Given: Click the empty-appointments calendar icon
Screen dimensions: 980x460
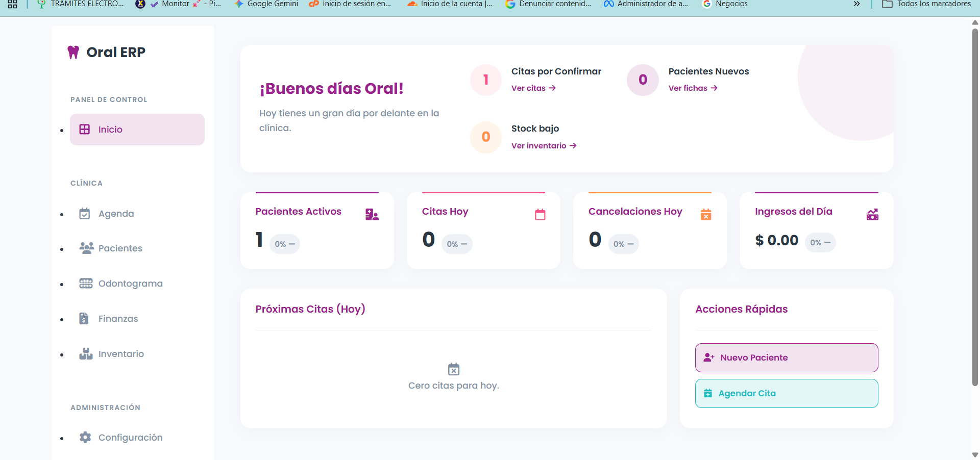Looking at the screenshot, I should tap(454, 369).
